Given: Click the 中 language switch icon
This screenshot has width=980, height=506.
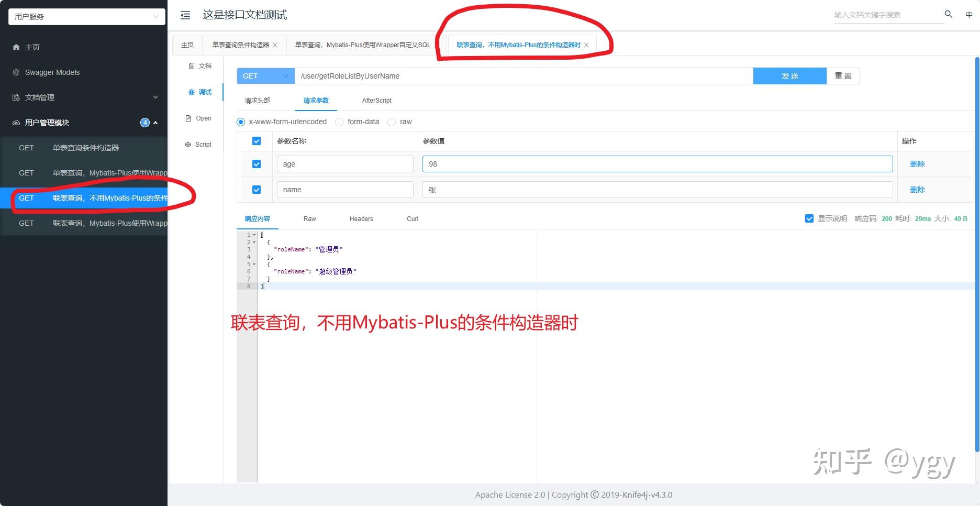Looking at the screenshot, I should tap(969, 15).
